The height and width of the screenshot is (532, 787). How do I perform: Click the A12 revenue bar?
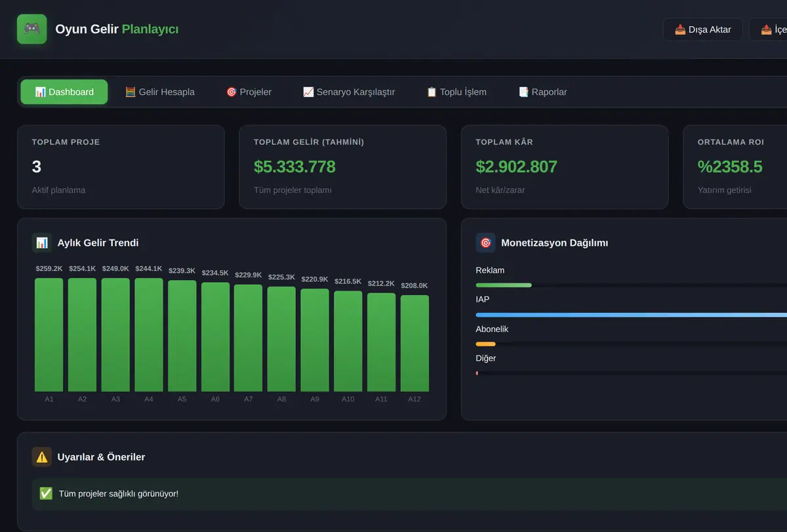tap(415, 344)
